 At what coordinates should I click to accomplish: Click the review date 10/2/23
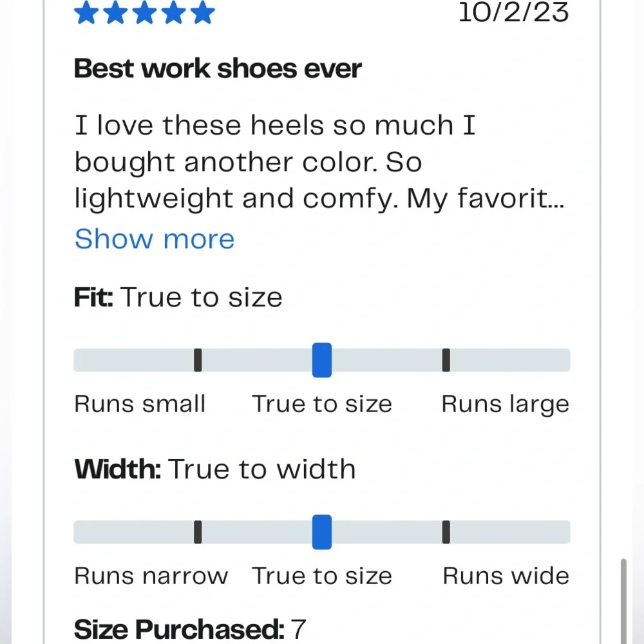pos(513,12)
